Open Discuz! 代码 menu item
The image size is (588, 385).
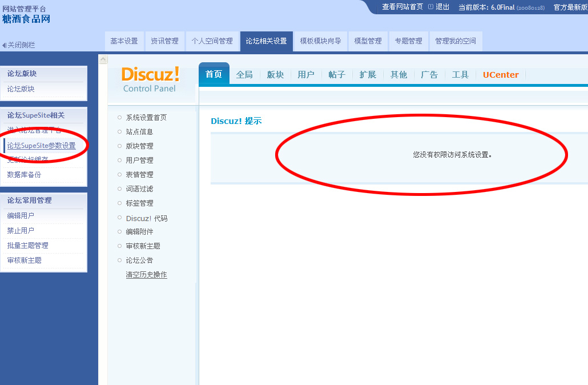(x=147, y=218)
